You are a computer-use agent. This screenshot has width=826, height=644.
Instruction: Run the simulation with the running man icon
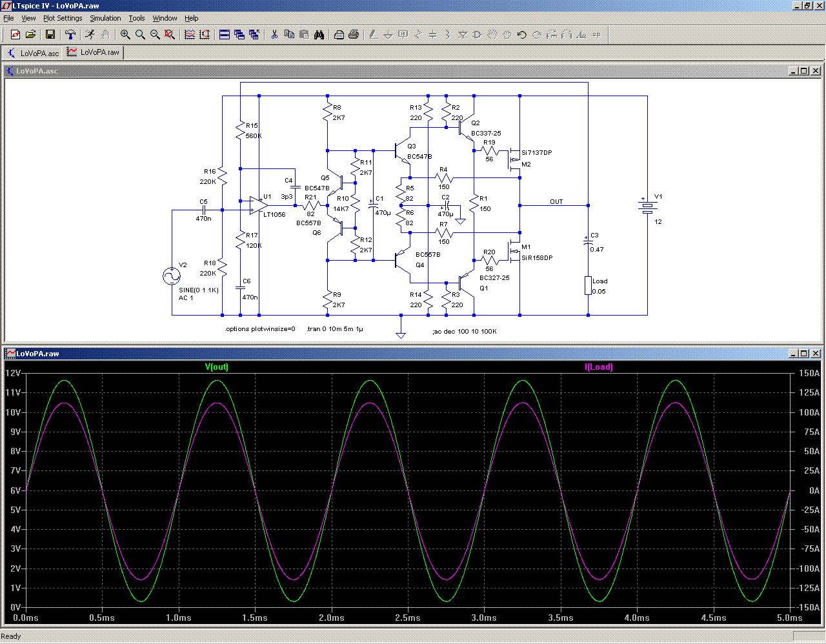90,35
